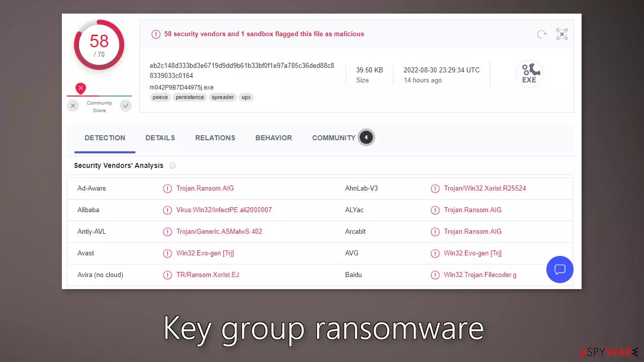The image size is (644, 362).
Task: Open the BEHAVIOR tab
Action: pyautogui.click(x=274, y=138)
